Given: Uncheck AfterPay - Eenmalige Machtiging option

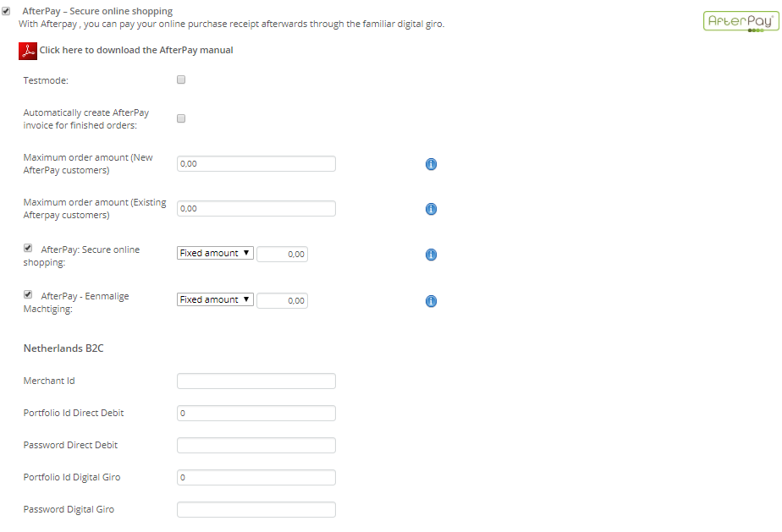Looking at the screenshot, I should point(29,295).
